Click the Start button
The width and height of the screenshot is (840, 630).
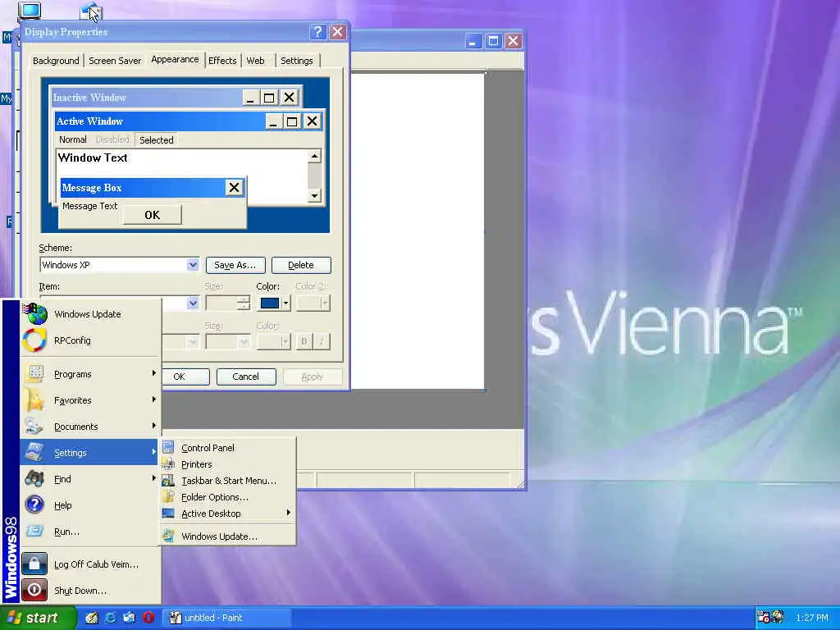click(38, 619)
